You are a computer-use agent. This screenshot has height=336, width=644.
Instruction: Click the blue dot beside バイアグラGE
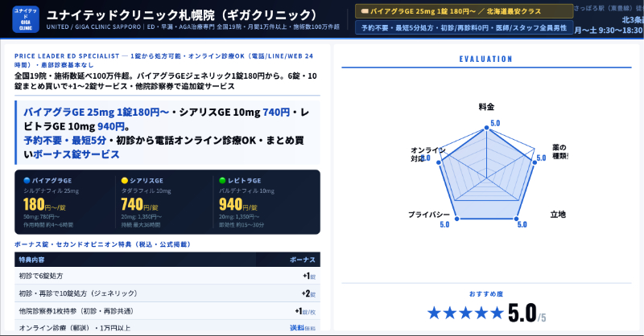[27, 180]
